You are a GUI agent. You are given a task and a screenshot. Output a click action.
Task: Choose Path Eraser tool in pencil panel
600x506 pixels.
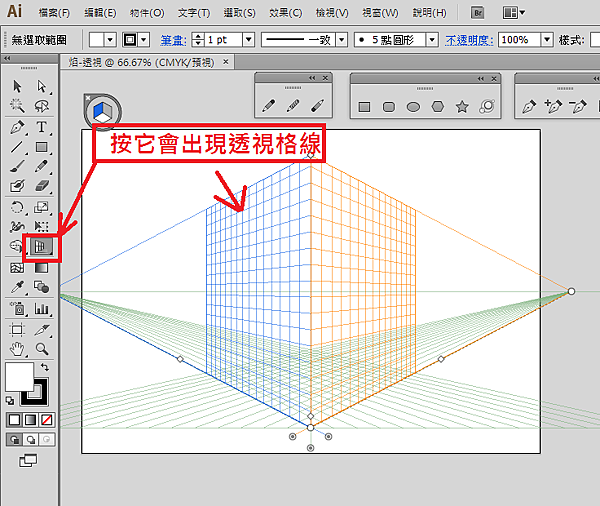click(318, 106)
